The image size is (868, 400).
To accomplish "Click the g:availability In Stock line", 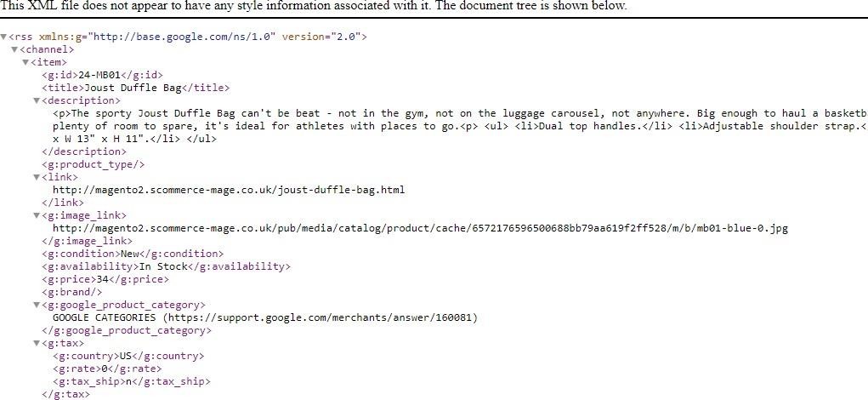I will 166,266.
